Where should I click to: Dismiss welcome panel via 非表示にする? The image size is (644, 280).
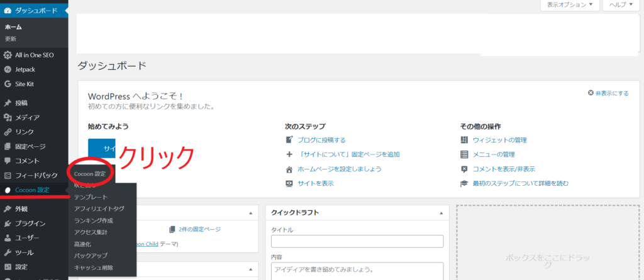(x=608, y=93)
